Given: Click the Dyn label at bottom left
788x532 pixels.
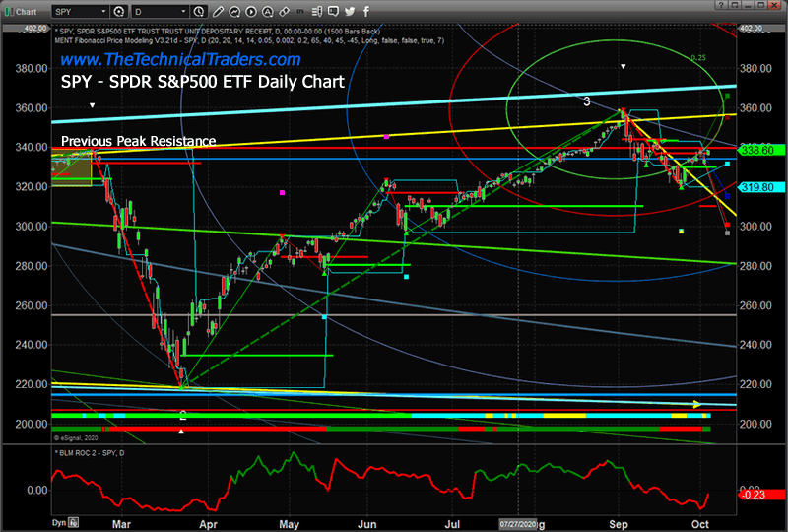Looking at the screenshot, I should point(59,523).
